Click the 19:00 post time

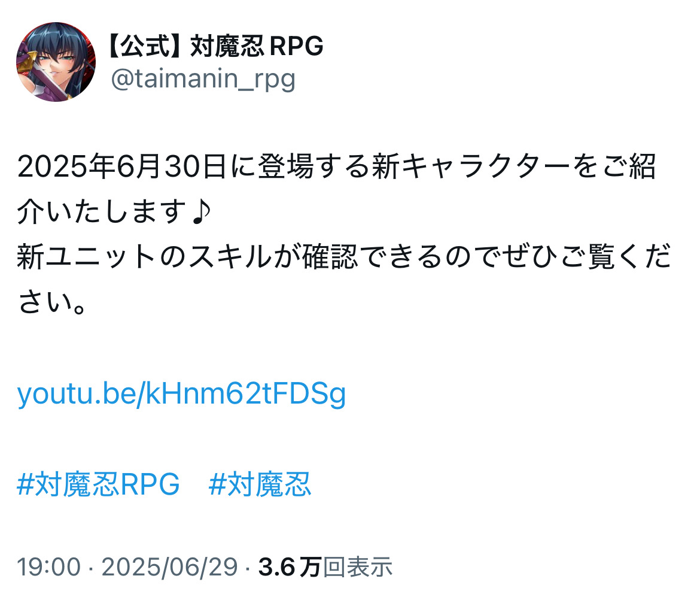pos(49,566)
